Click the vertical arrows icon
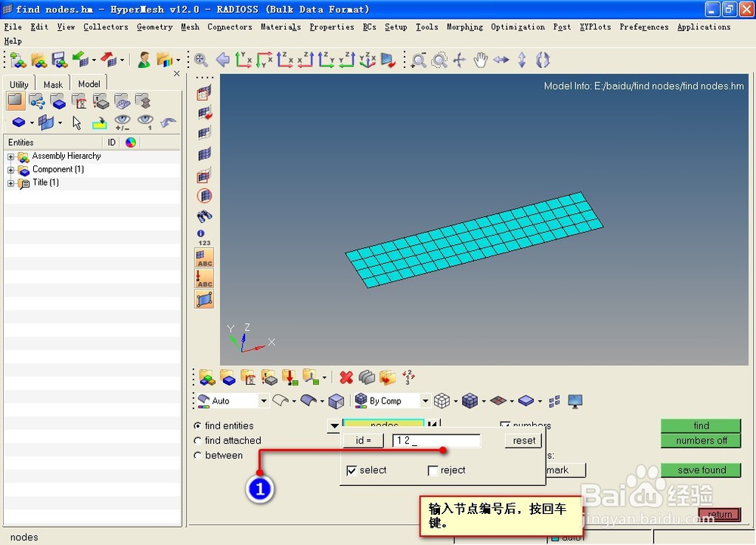 pyautogui.click(x=522, y=60)
